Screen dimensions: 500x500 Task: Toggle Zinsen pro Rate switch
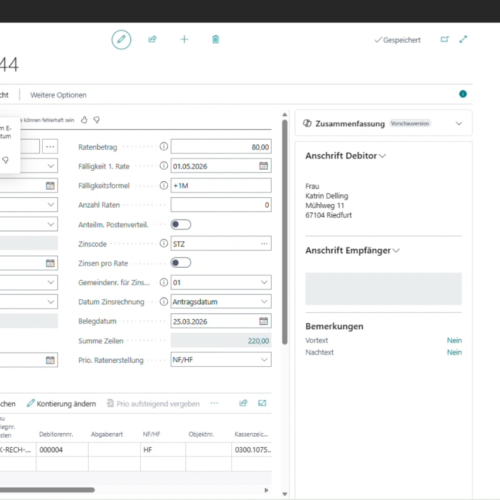click(181, 263)
